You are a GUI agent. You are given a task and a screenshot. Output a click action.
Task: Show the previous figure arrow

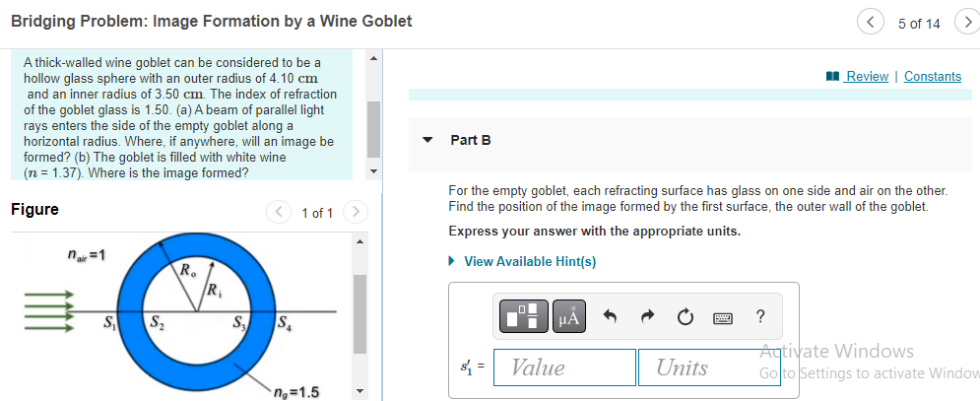click(x=280, y=212)
